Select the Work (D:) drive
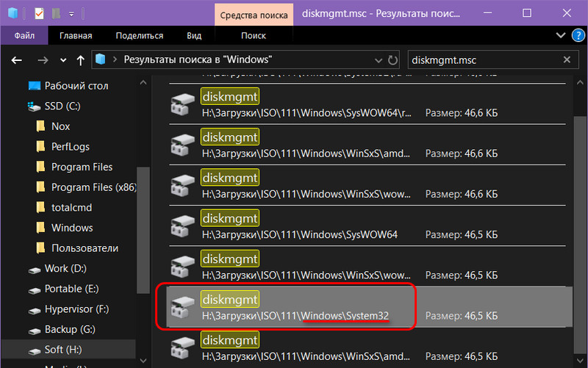The height and width of the screenshot is (368, 588). tap(65, 268)
